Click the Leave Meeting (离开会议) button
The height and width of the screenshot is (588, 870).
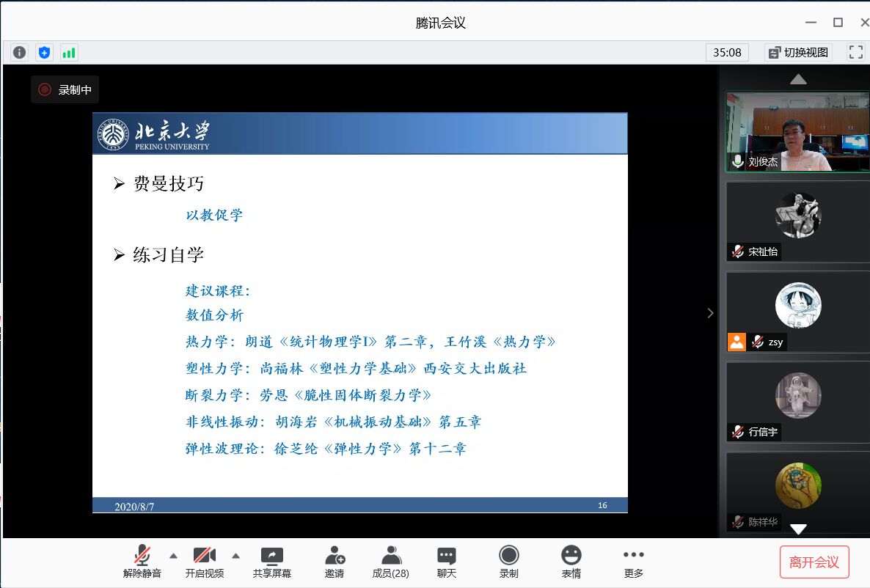[814, 562]
